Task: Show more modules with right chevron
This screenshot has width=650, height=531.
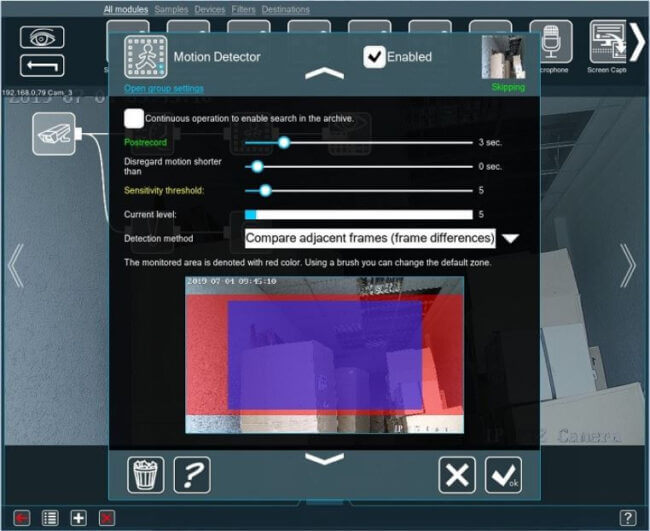Action: pos(638,41)
